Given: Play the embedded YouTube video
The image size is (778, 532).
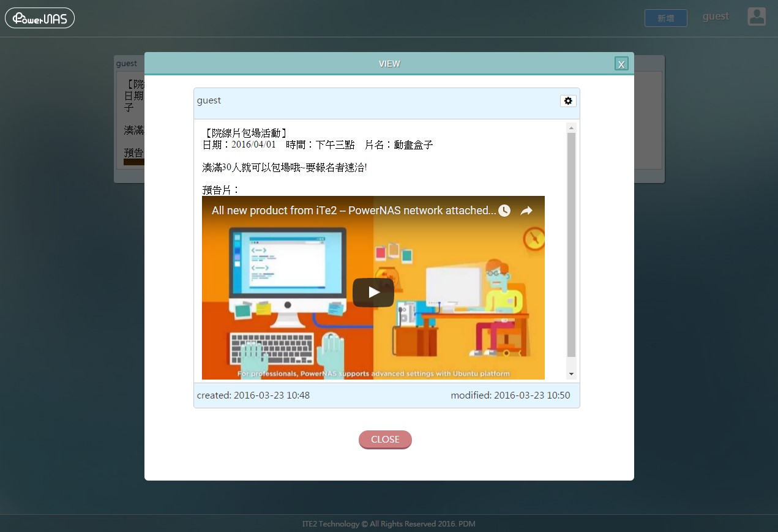Looking at the screenshot, I should [x=373, y=292].
